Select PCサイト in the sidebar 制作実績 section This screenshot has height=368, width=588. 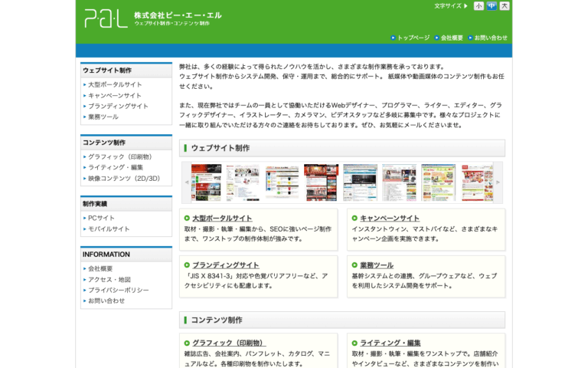(101, 219)
